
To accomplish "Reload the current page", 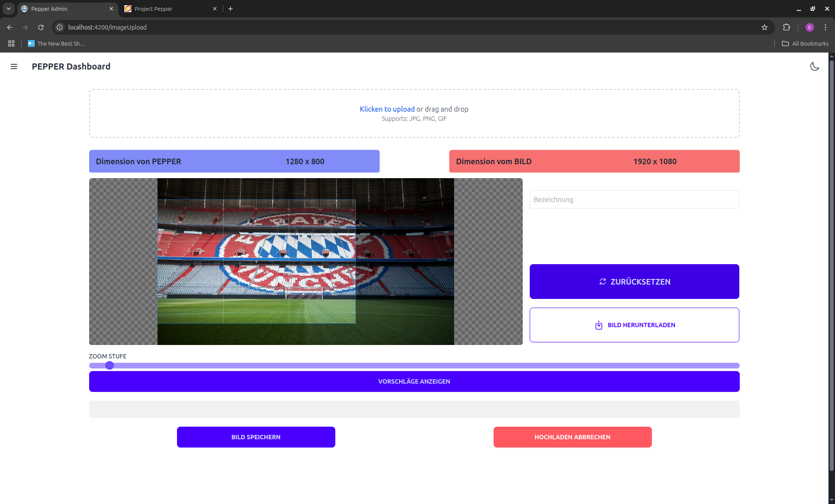I will [41, 27].
